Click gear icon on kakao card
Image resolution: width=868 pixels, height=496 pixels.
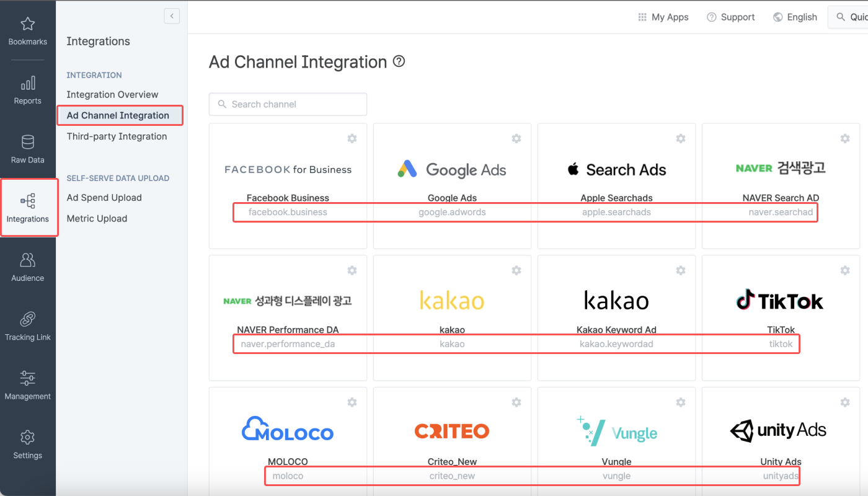point(516,270)
